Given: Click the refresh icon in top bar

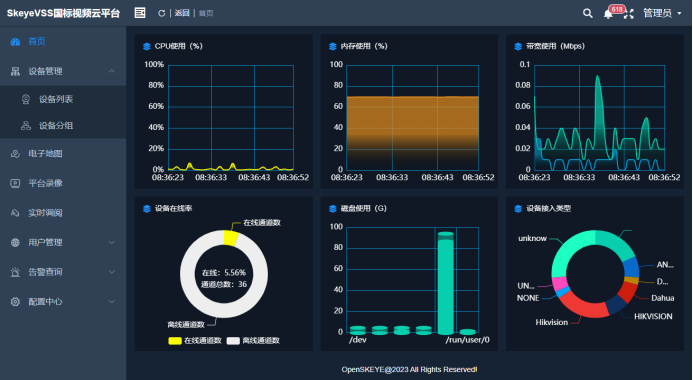Looking at the screenshot, I should (x=161, y=13).
